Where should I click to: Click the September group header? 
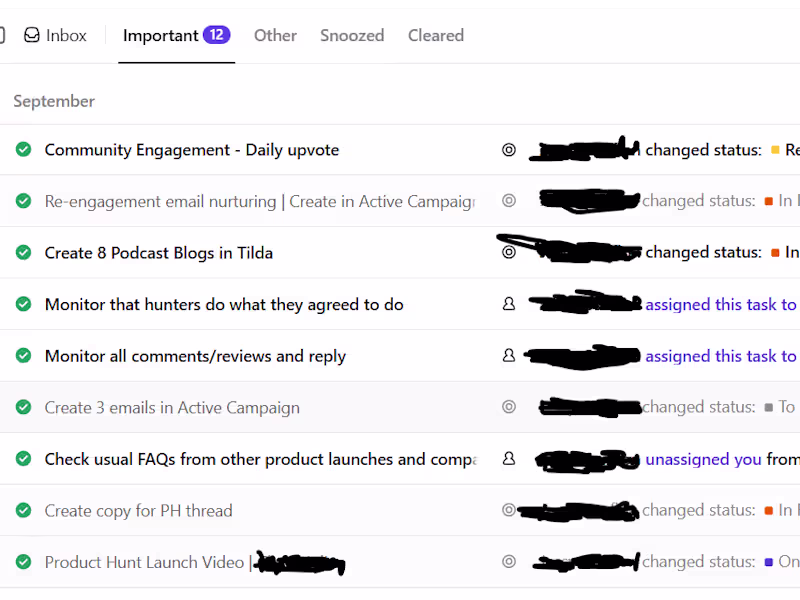(54, 101)
